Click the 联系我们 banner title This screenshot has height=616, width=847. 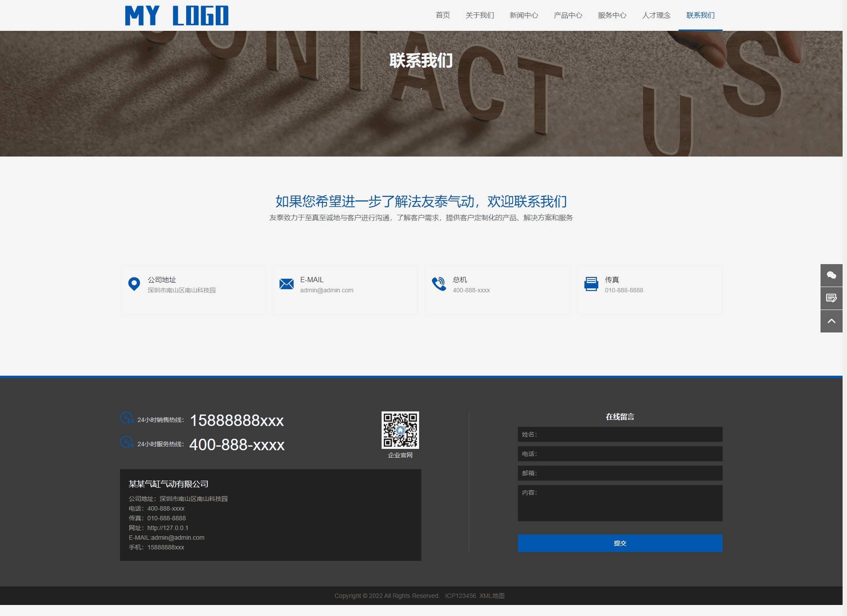[421, 60]
